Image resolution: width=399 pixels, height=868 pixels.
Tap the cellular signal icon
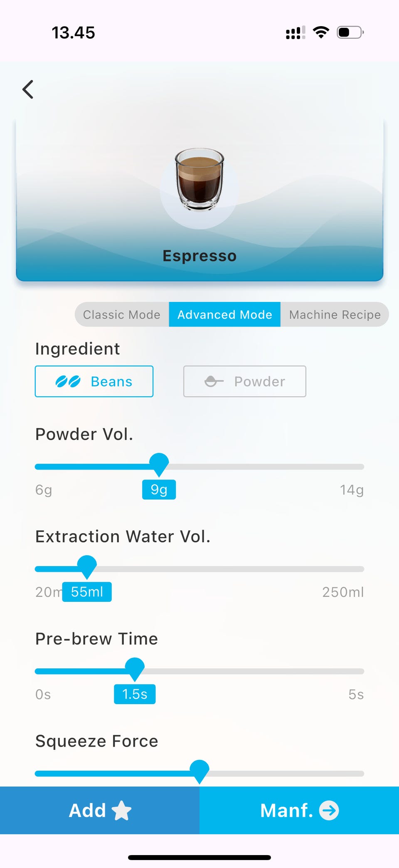pyautogui.click(x=296, y=32)
